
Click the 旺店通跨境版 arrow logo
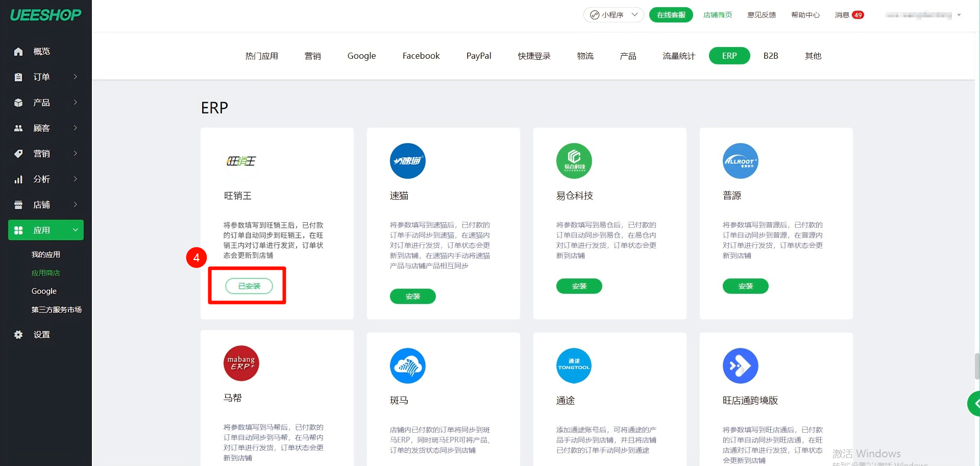[741, 366]
